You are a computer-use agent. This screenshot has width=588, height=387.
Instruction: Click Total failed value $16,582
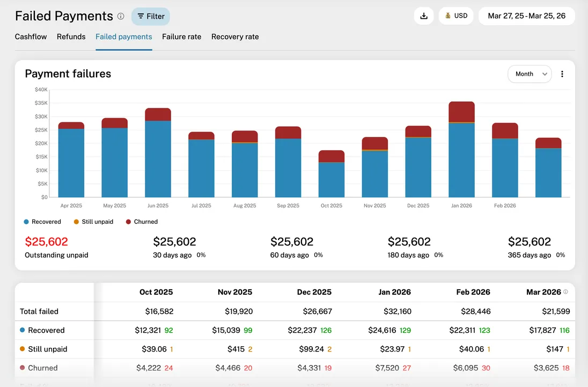coord(159,311)
